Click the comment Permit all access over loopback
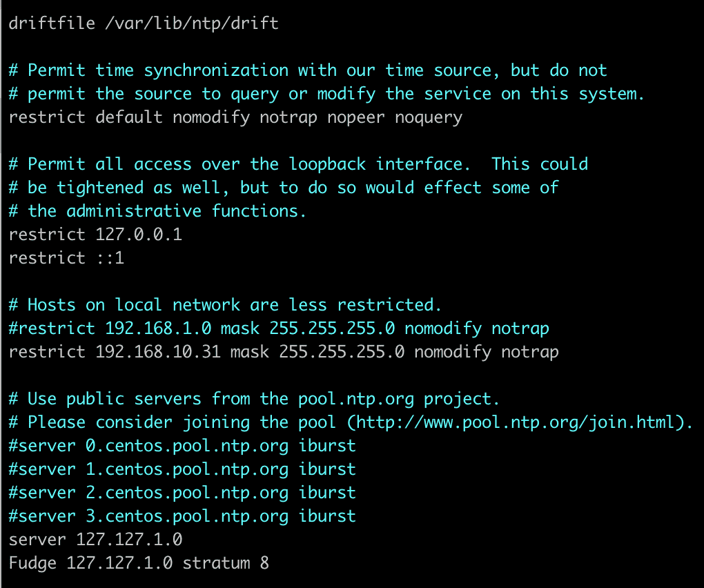Screen dimensions: 704x588 [x=298, y=164]
